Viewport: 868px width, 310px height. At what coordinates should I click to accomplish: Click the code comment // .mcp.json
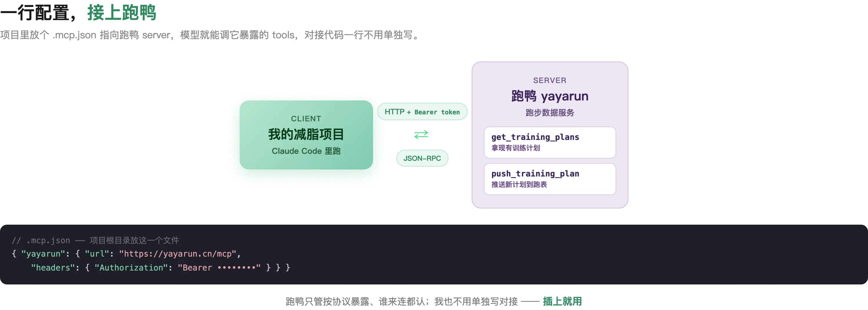click(95, 240)
